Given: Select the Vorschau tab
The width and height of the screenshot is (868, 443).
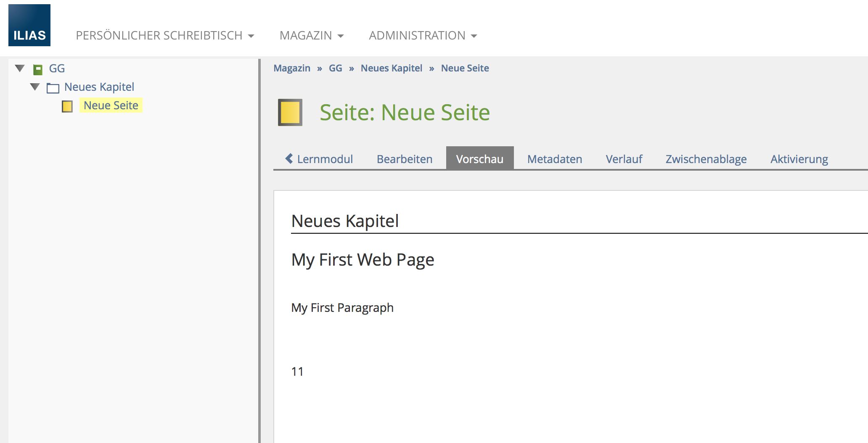Looking at the screenshot, I should [479, 159].
